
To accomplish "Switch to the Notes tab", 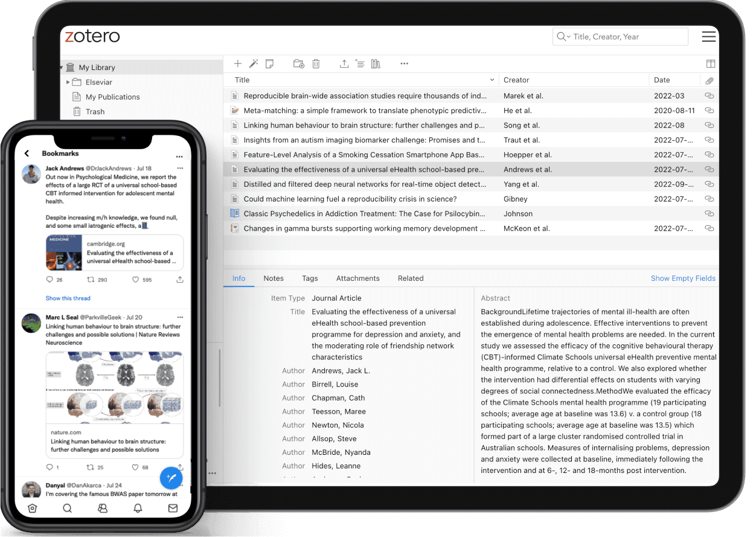I will click(274, 278).
